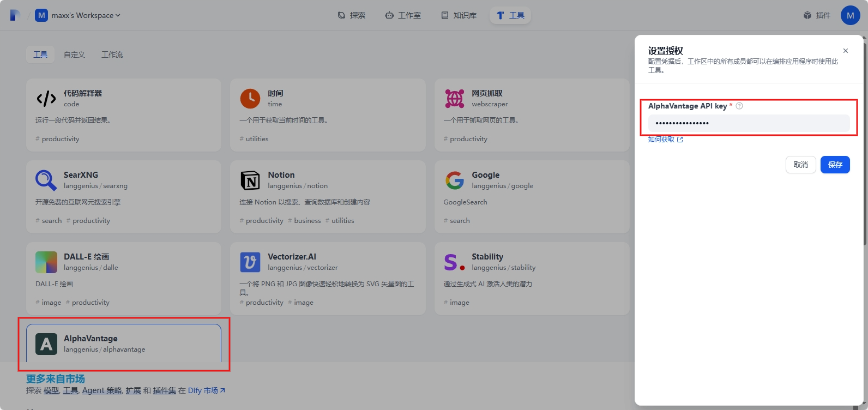Screen dimensions: 868x410
Task: Open the Stability card title
Action: (x=487, y=257)
